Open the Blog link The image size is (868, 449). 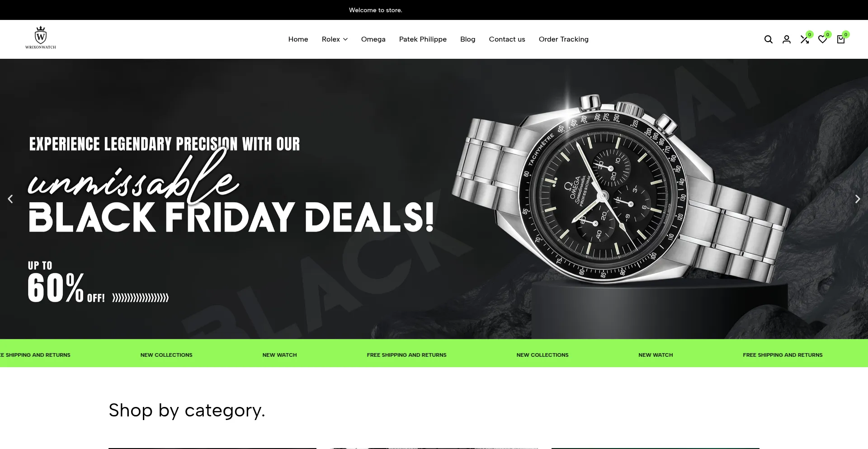(x=467, y=39)
